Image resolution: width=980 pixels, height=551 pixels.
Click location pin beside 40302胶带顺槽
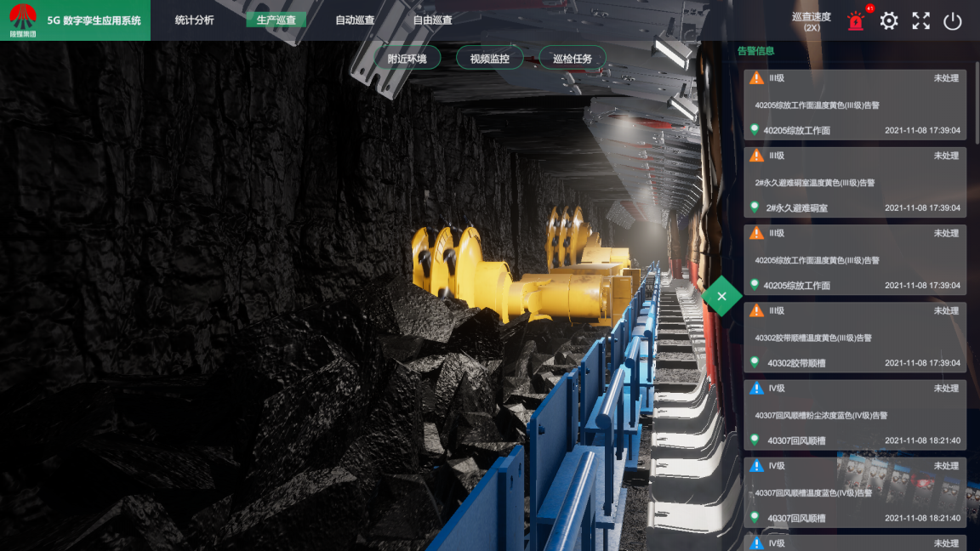[754, 362]
